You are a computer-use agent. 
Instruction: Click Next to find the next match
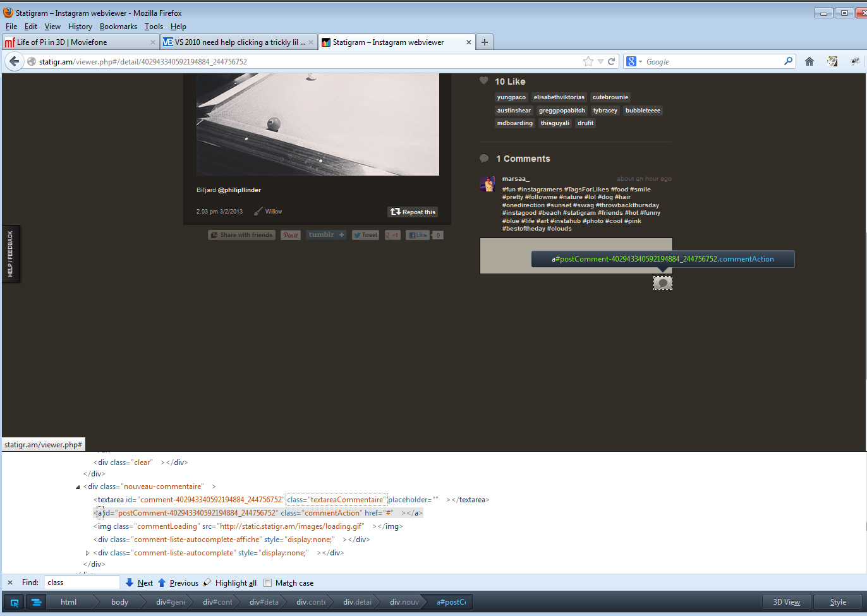pyautogui.click(x=139, y=583)
